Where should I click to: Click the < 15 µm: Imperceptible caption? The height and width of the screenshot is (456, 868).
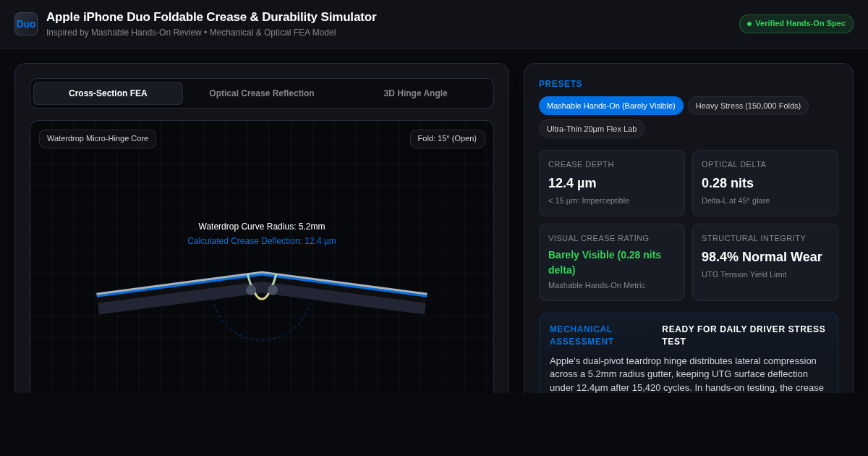589,200
